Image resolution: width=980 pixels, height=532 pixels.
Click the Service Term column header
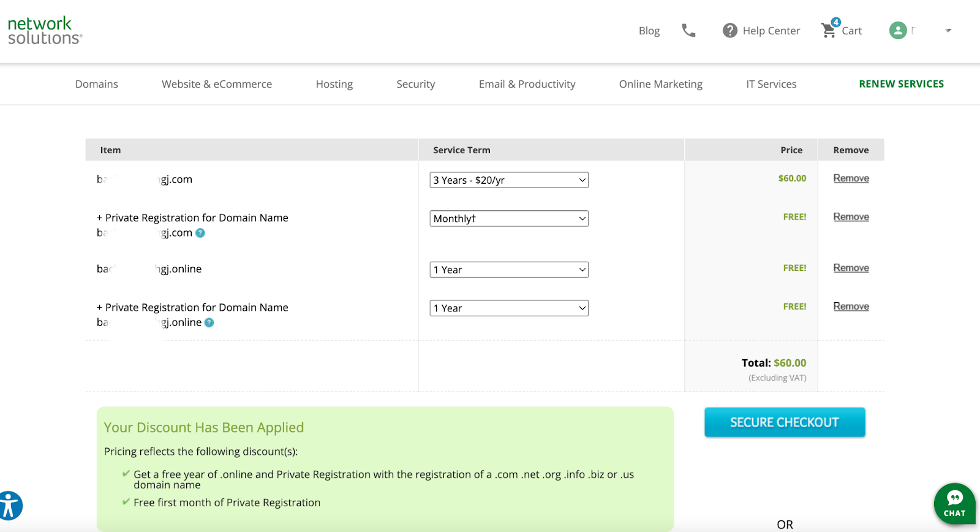pos(462,150)
